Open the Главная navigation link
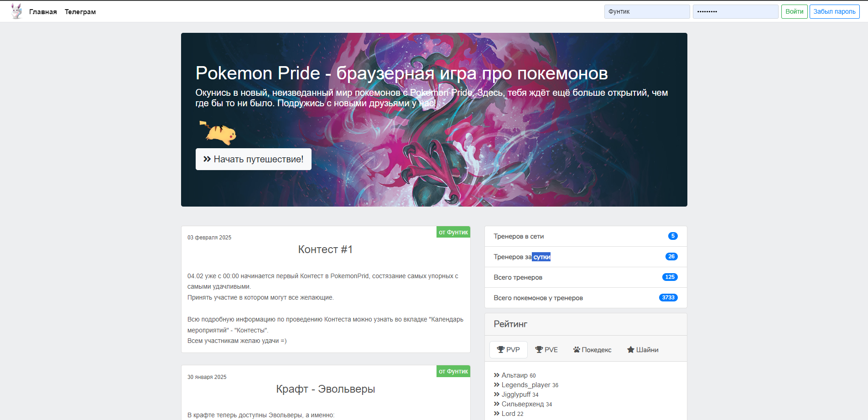The width and height of the screenshot is (868, 420). (43, 12)
